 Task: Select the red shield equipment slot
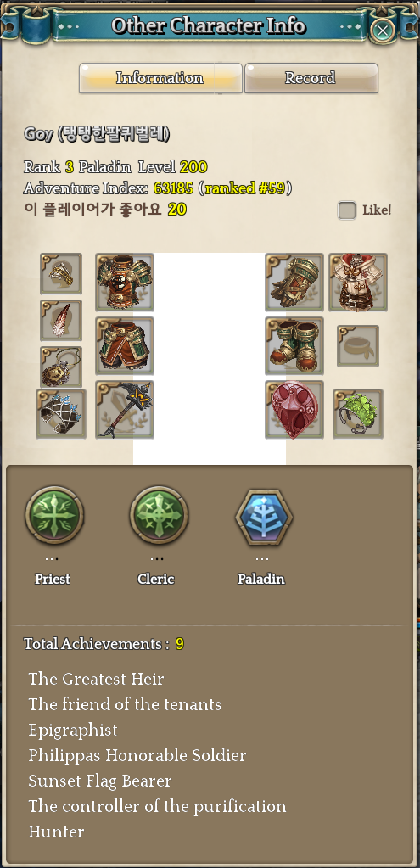[x=294, y=410]
